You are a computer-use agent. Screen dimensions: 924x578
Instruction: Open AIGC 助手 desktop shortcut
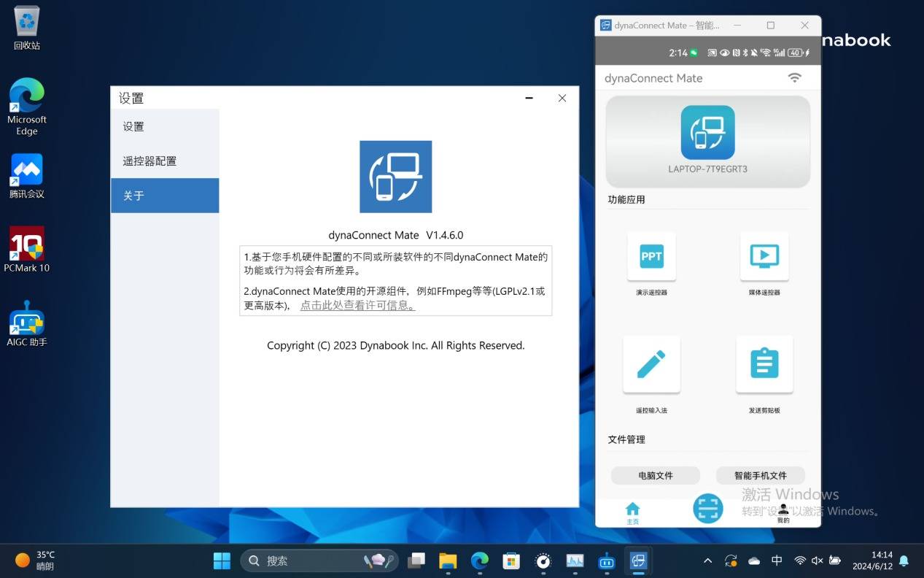(27, 323)
